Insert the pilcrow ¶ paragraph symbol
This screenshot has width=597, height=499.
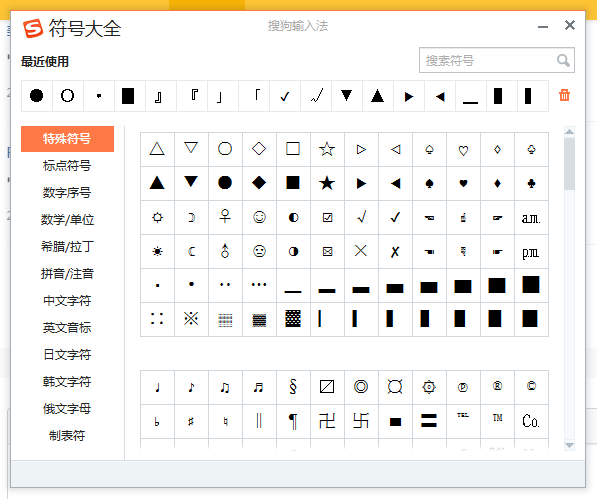point(293,421)
